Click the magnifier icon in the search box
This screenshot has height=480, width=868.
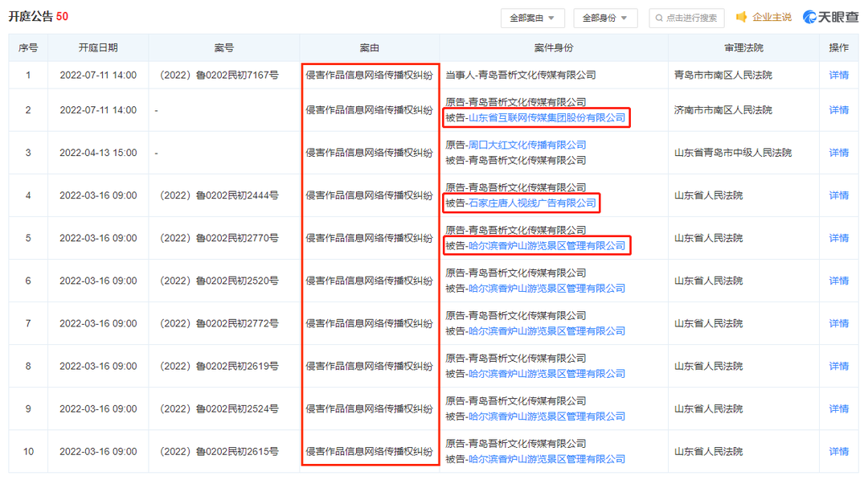pyautogui.click(x=659, y=18)
